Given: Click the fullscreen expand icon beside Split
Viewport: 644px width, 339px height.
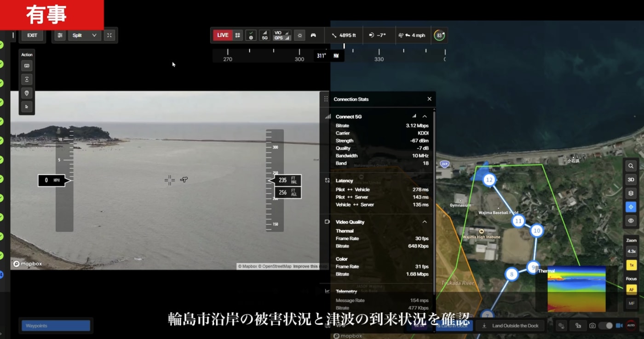Looking at the screenshot, I should [x=109, y=35].
